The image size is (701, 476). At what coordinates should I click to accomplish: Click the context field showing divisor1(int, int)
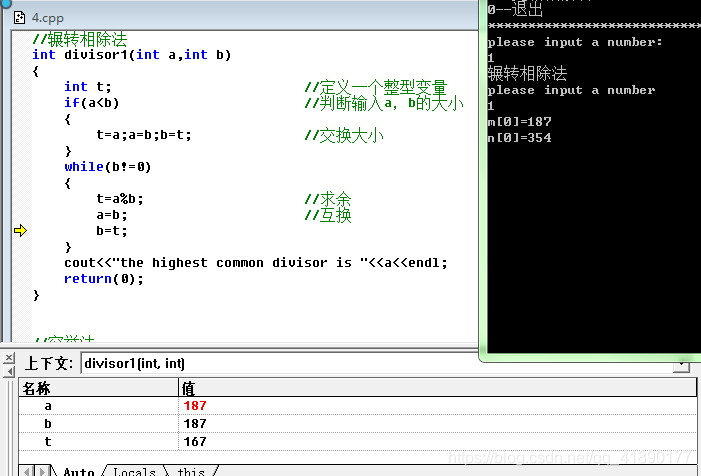pyautogui.click(x=377, y=363)
